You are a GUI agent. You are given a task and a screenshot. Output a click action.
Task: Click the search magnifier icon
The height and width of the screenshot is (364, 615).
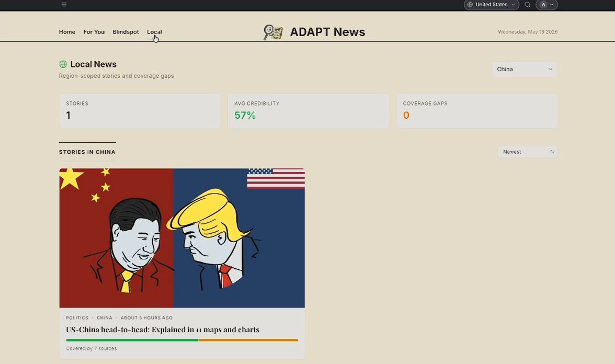pyautogui.click(x=528, y=5)
